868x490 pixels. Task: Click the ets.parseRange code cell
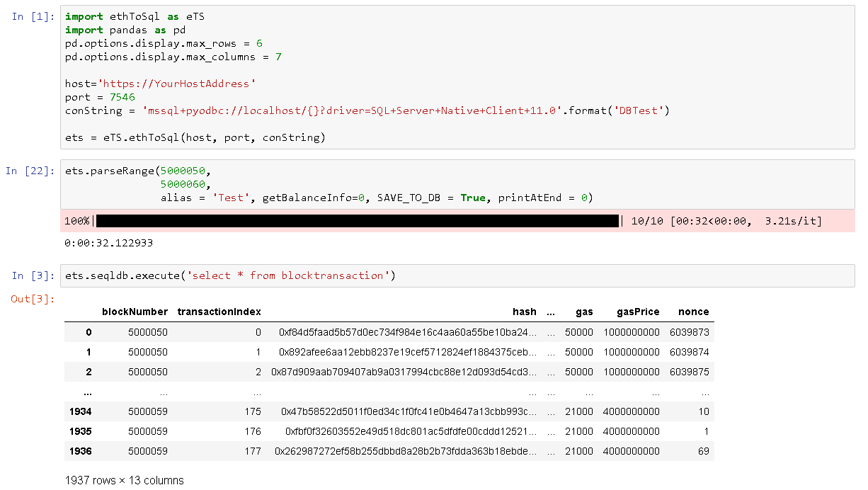pos(457,185)
